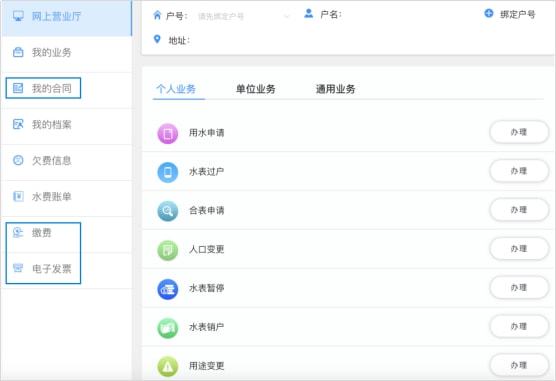Click the pink 用水申请 icon
556x381 pixels.
point(167,133)
